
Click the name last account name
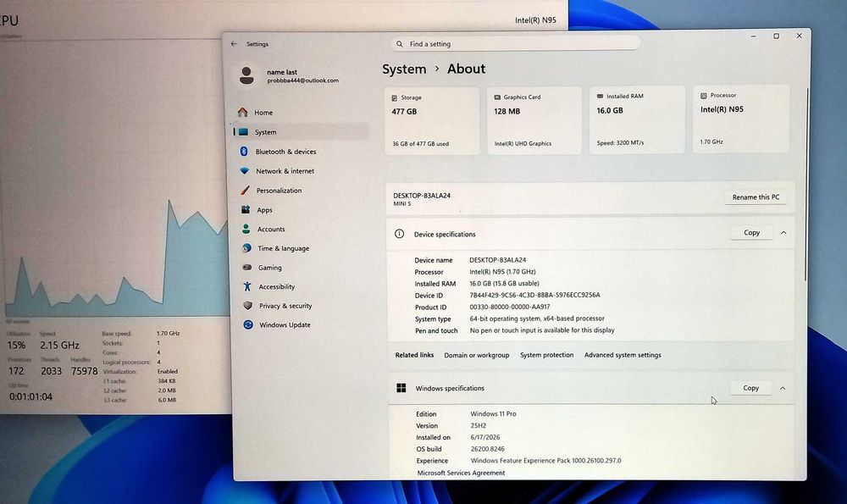pos(282,72)
